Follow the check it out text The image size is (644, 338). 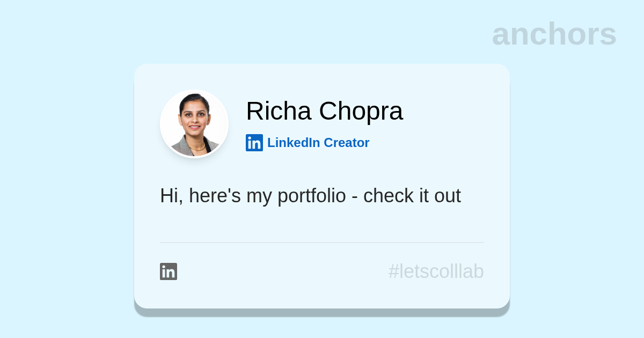point(412,196)
